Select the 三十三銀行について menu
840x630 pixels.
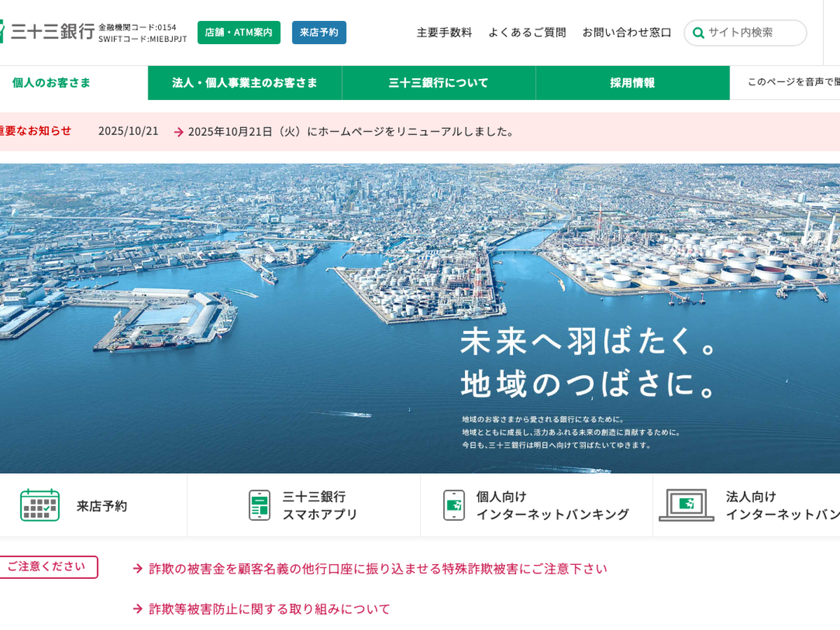click(x=439, y=83)
